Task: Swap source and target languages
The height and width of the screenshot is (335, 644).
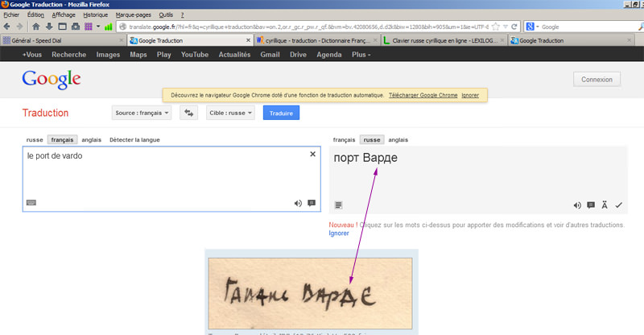Action: [x=189, y=113]
